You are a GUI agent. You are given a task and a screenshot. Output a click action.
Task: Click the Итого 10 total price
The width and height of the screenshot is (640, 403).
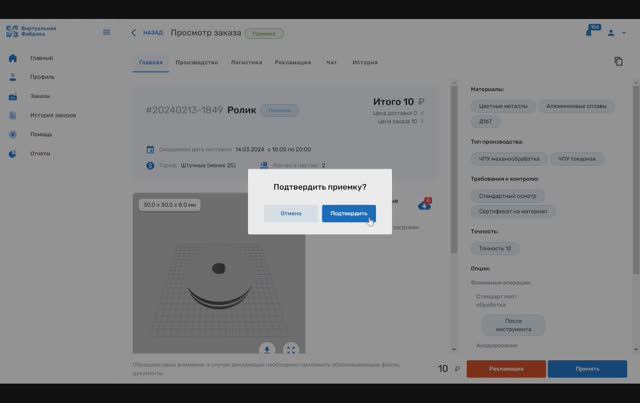(398, 102)
